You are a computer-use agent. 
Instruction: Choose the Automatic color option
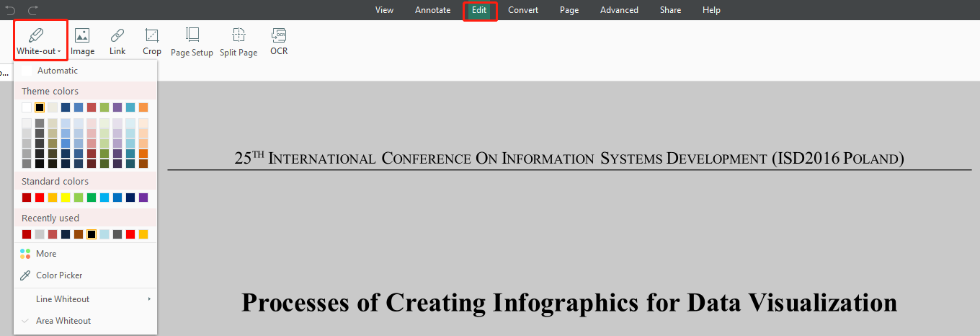(58, 71)
